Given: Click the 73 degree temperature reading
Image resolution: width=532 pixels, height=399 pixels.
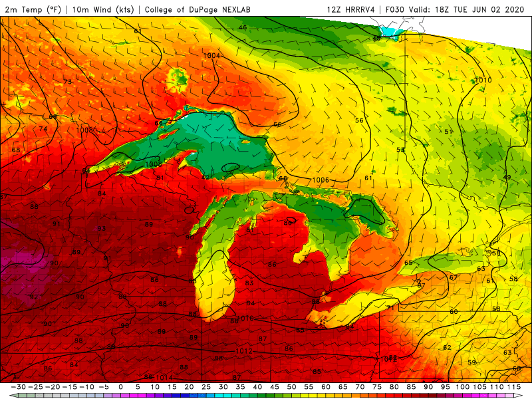Looking at the screenshot, I should [68, 81].
